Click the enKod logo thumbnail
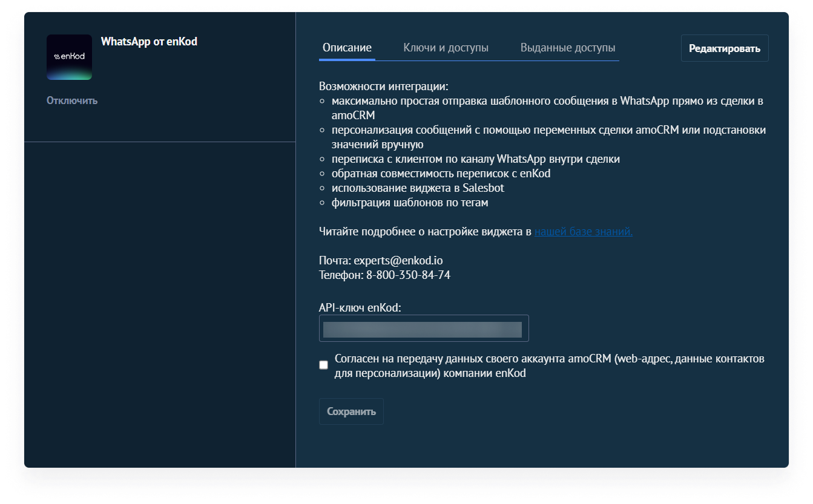 click(69, 57)
